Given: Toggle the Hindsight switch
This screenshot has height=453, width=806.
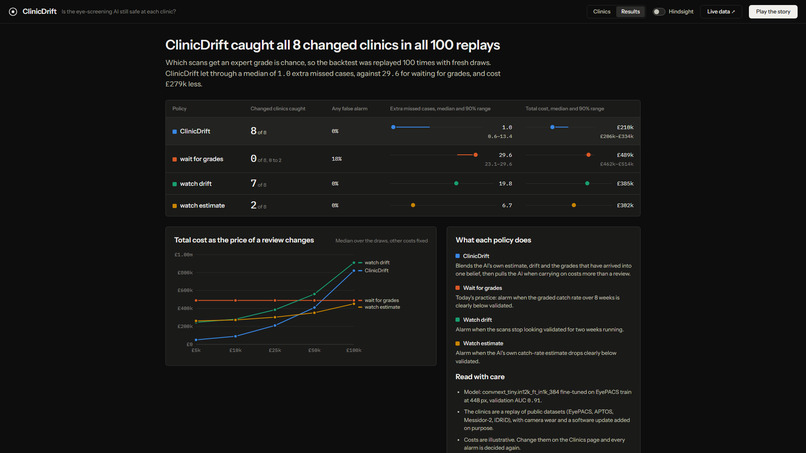Looking at the screenshot, I should 658,12.
